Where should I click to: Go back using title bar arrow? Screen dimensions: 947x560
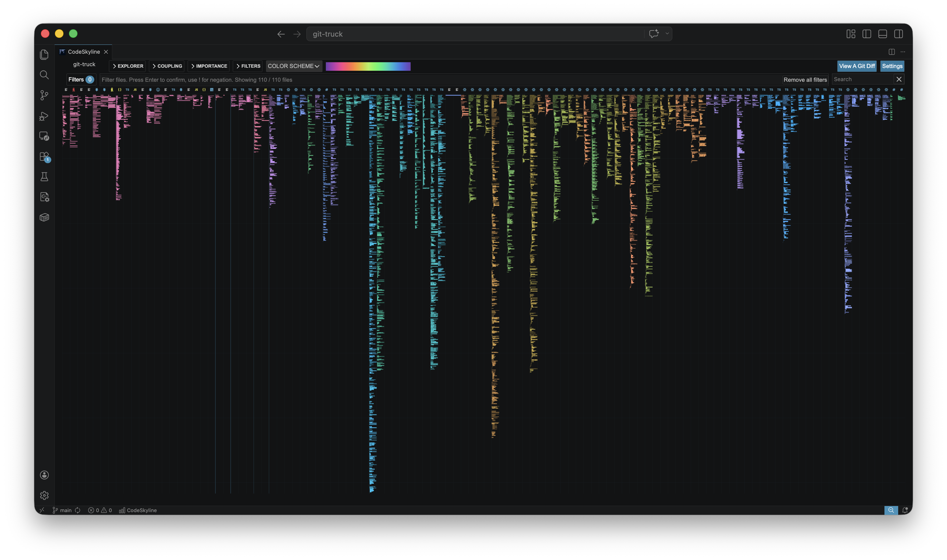click(281, 34)
